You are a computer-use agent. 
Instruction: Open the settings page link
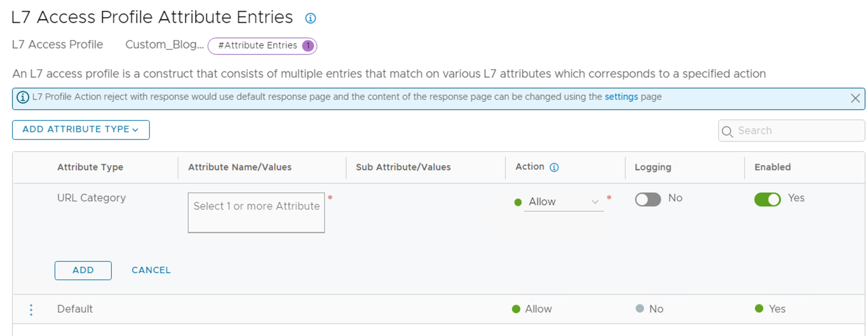[621, 97]
